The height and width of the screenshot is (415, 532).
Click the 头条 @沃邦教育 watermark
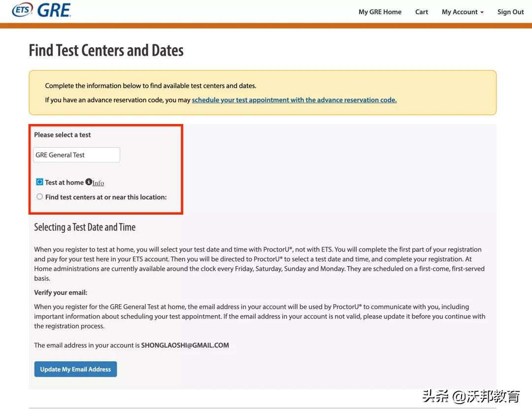(470, 397)
